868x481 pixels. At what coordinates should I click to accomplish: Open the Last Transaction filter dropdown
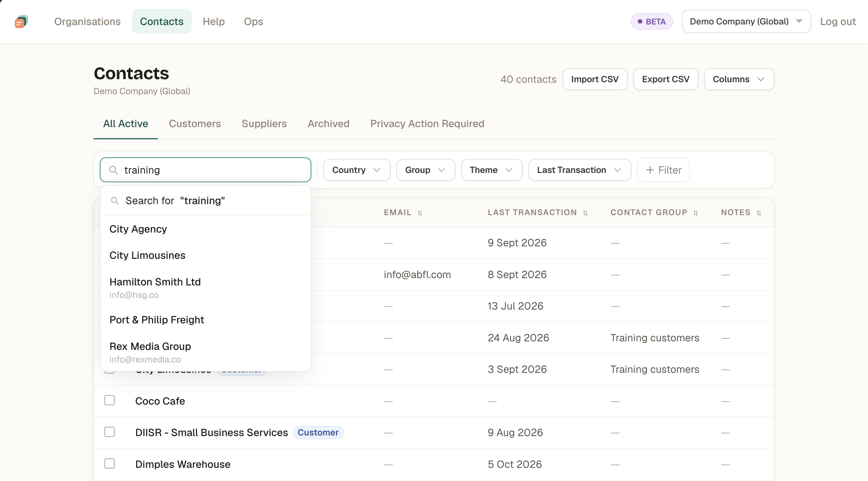pyautogui.click(x=579, y=170)
